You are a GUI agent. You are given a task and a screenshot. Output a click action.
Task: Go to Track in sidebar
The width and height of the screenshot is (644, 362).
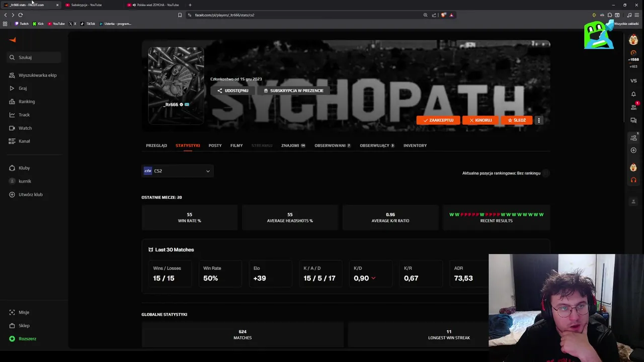point(20,115)
